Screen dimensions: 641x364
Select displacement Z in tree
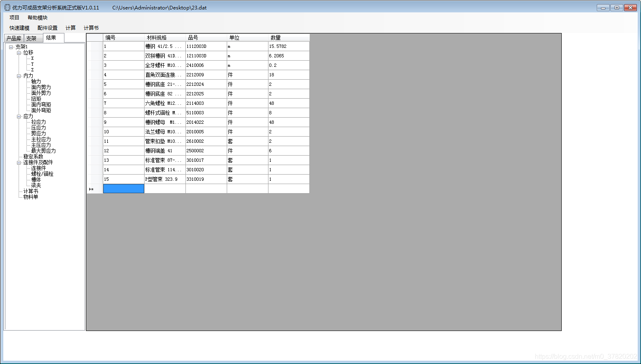click(32, 70)
